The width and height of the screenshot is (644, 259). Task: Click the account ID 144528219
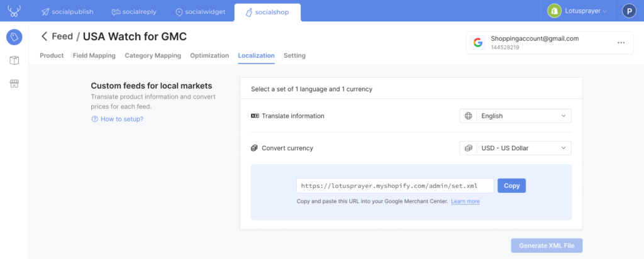coord(505,48)
